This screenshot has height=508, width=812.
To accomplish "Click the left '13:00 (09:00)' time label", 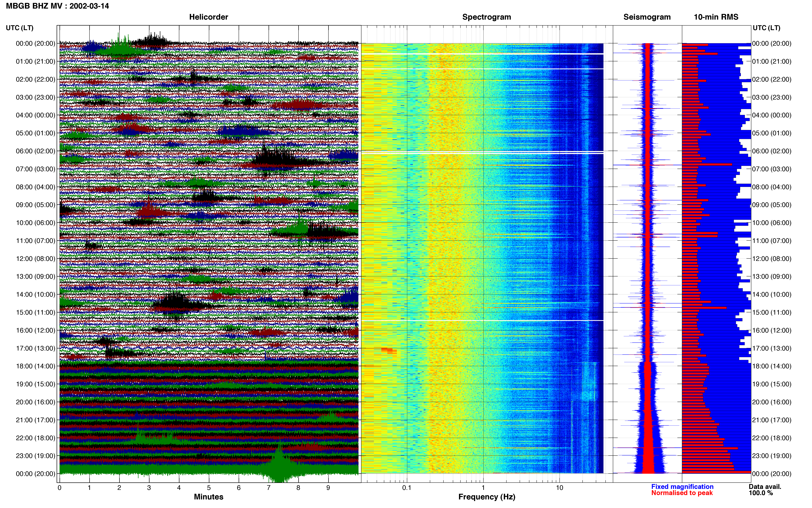I will coord(36,277).
